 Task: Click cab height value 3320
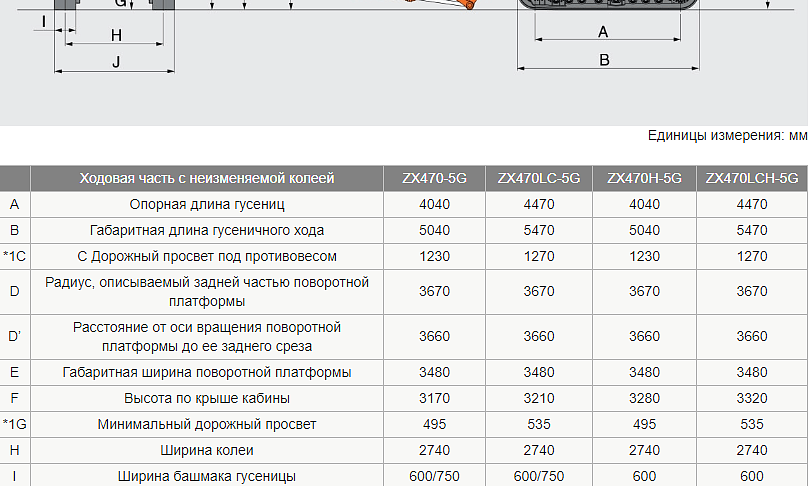(752, 398)
